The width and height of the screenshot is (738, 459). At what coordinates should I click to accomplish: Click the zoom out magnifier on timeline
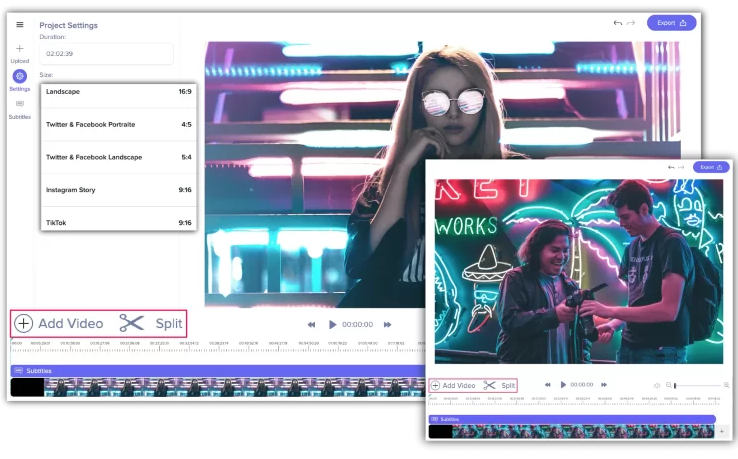tap(668, 385)
